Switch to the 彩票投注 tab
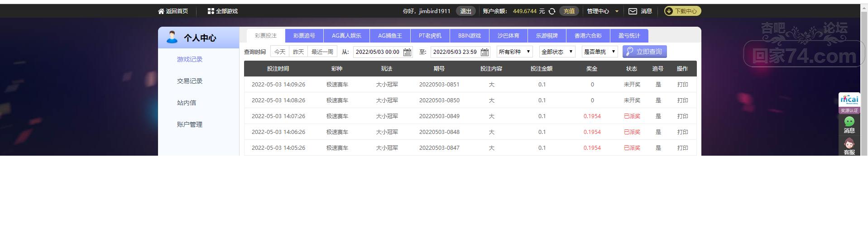Viewport: 868px width, 248px height. (x=266, y=36)
